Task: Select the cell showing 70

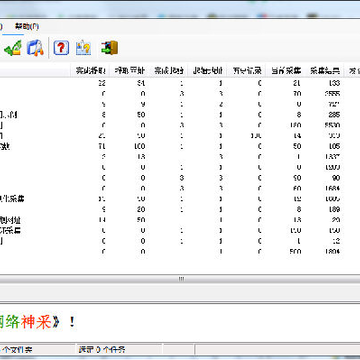Action: click(297, 94)
